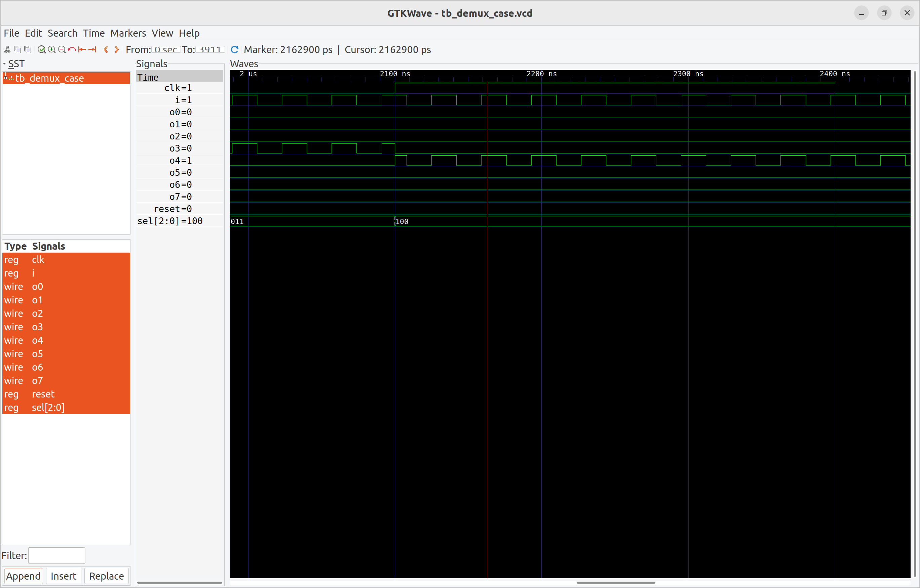Click the blue Reload waveform icon
Screen dimensions: 920x588
235,50
